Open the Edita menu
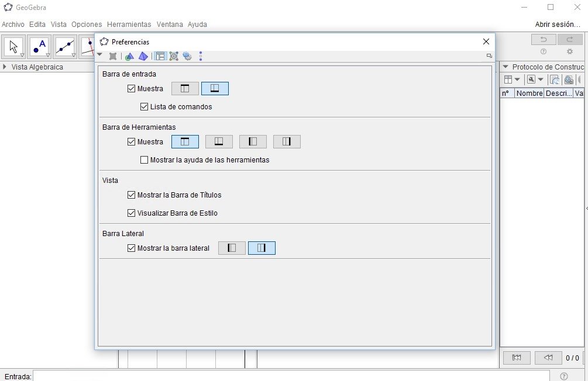588x381 pixels. (x=37, y=25)
